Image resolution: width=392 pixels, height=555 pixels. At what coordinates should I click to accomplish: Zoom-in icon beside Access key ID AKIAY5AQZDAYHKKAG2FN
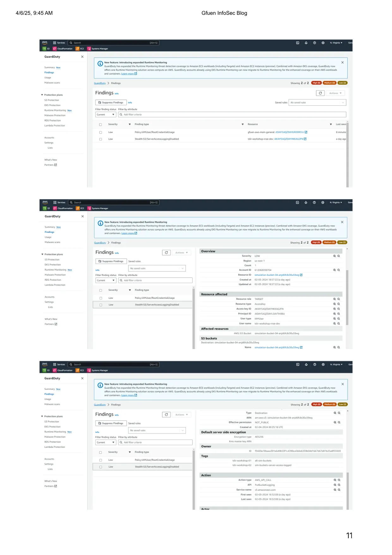[334, 309]
